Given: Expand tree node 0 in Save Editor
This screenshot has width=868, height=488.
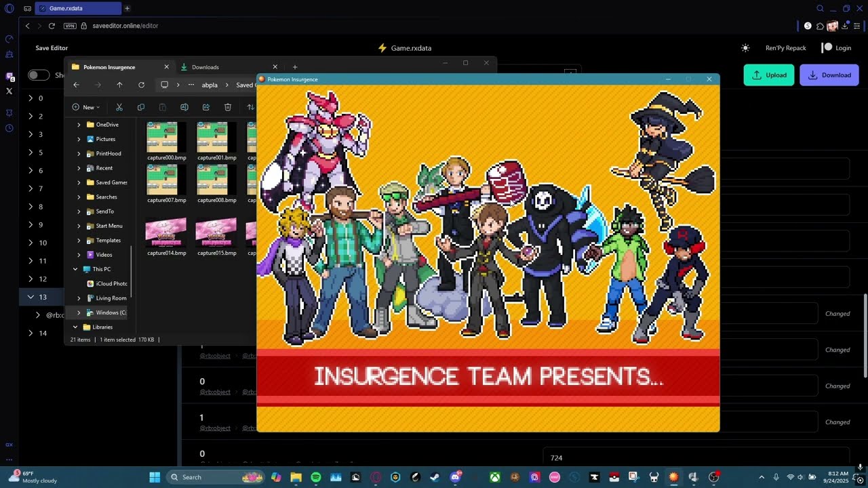Looking at the screenshot, I should pyautogui.click(x=31, y=98).
